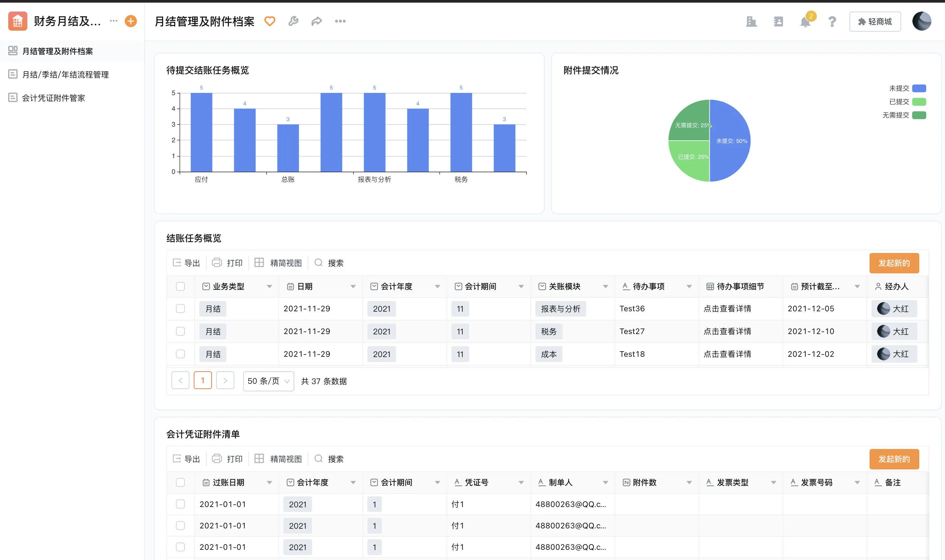Open the 50 条/页 page size dropdown
Viewport: 945px width, 560px height.
(268, 381)
